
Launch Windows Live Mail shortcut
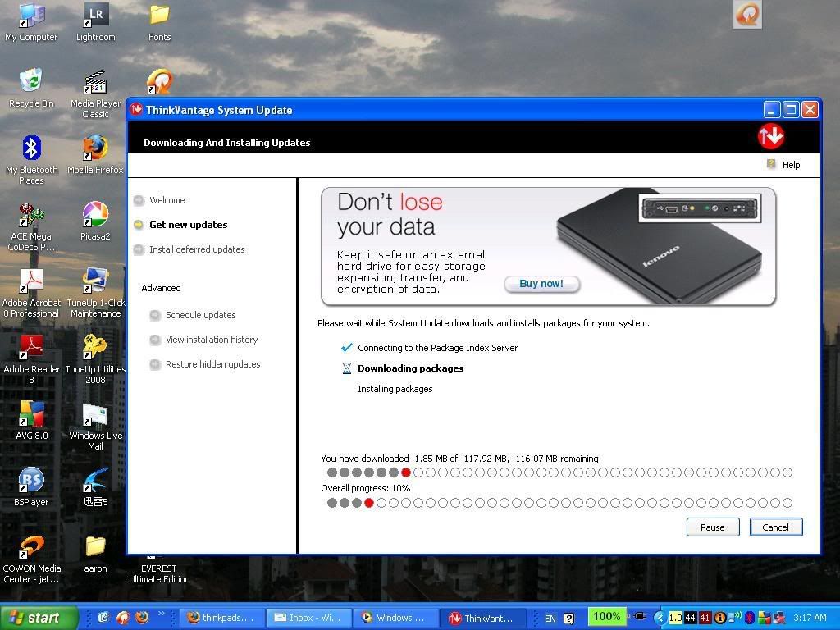(x=95, y=426)
